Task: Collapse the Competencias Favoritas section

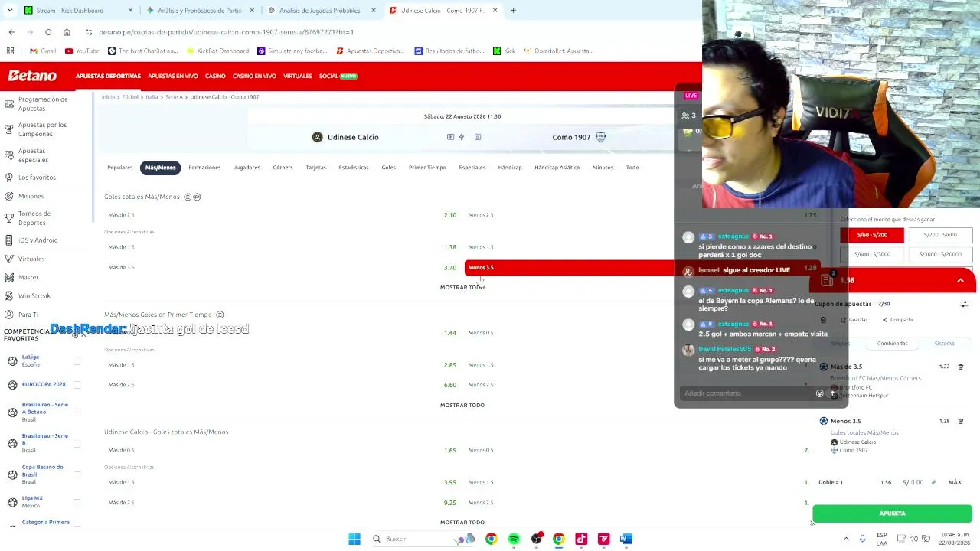Action: pyautogui.click(x=83, y=334)
